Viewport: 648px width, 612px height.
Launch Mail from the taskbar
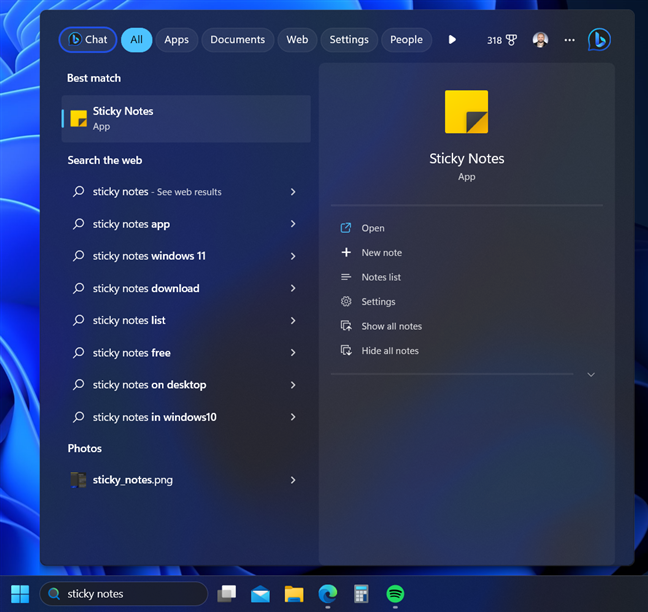coord(260,594)
